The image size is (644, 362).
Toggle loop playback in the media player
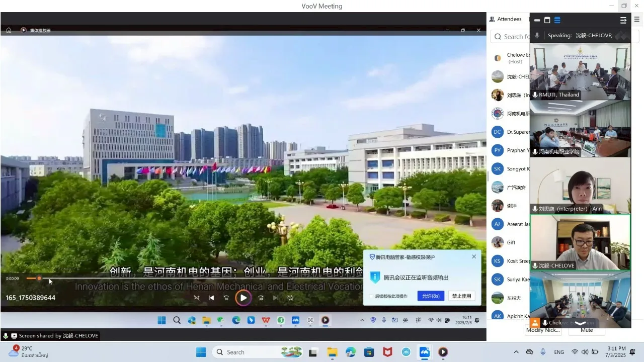[290, 298]
